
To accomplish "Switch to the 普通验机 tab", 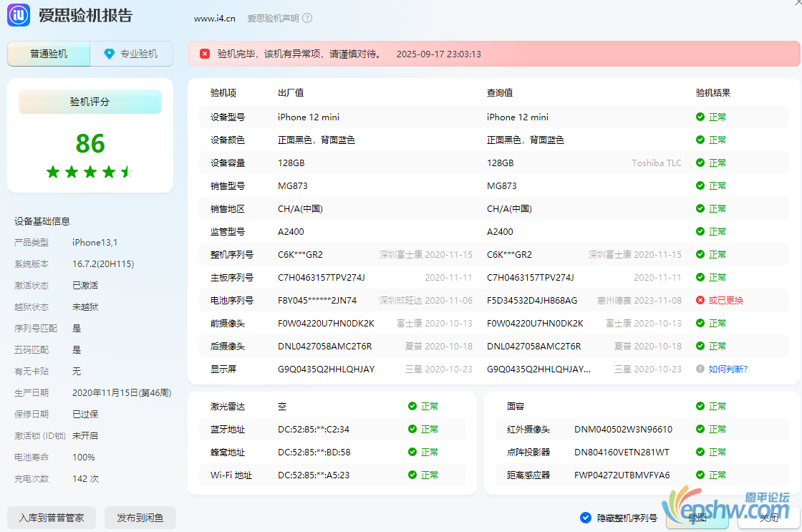I will point(49,54).
